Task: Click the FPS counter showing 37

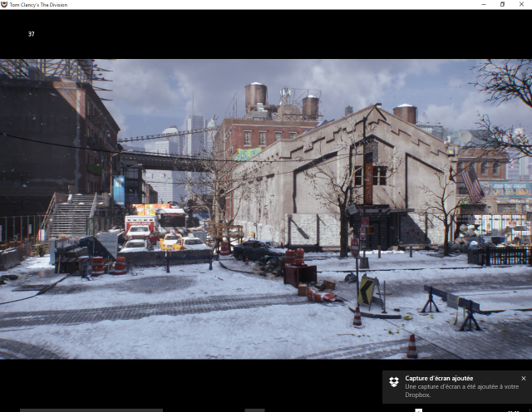Action: 32,34
